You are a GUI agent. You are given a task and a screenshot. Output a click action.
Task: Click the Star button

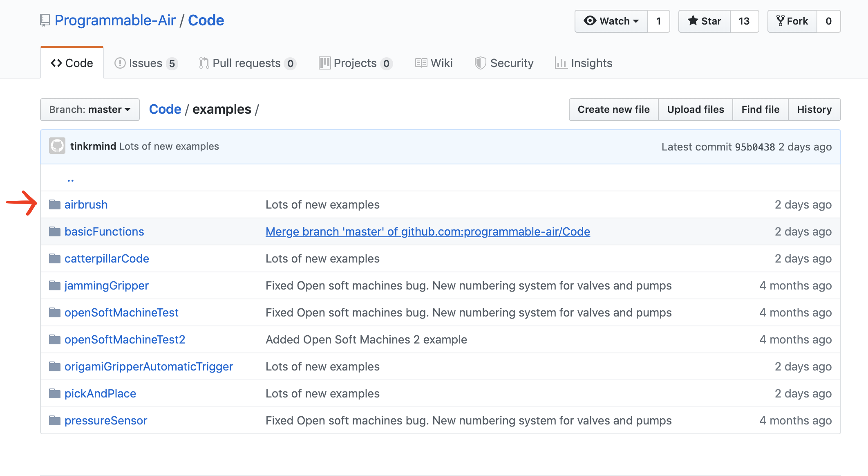coord(704,21)
